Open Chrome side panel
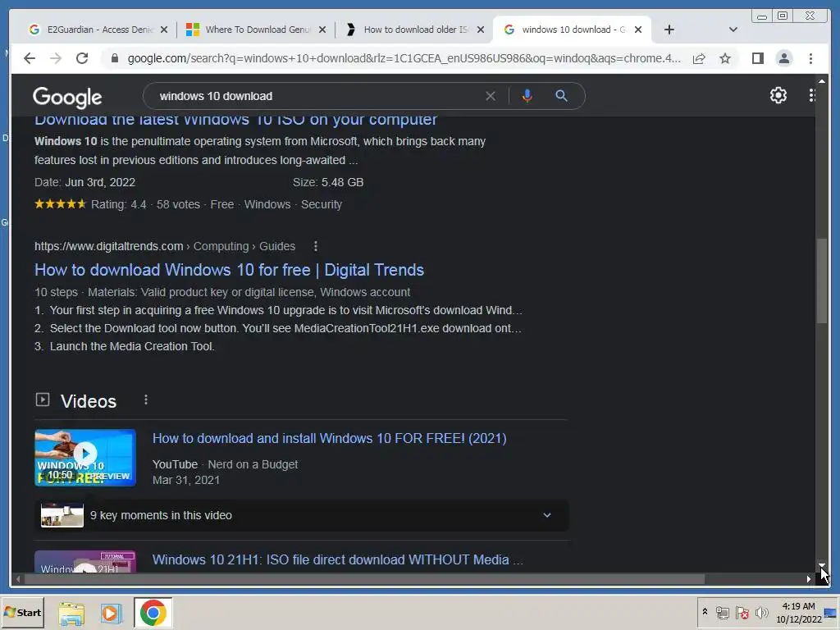Viewport: 840px width, 630px height. pyautogui.click(x=757, y=58)
